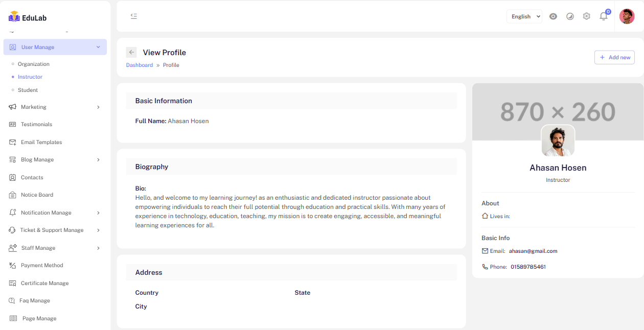
Task: Click the user avatar in top bar
Action: click(627, 16)
